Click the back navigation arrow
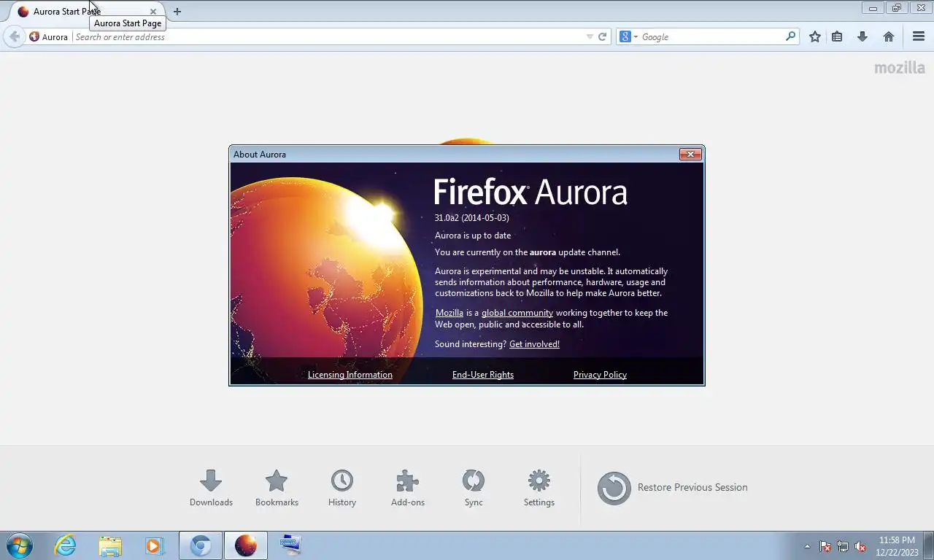The width and height of the screenshot is (934, 560). pos(15,36)
